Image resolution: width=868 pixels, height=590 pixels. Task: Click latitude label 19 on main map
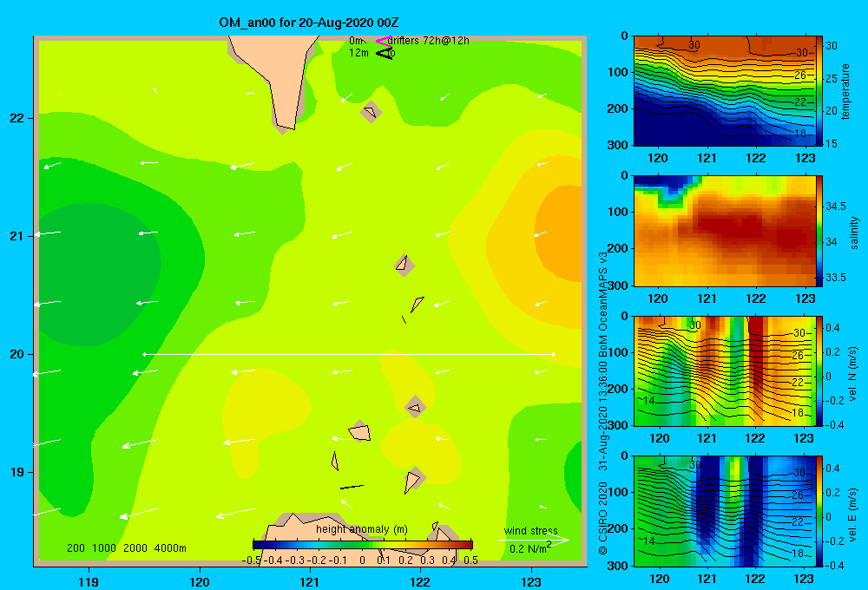pyautogui.click(x=17, y=472)
